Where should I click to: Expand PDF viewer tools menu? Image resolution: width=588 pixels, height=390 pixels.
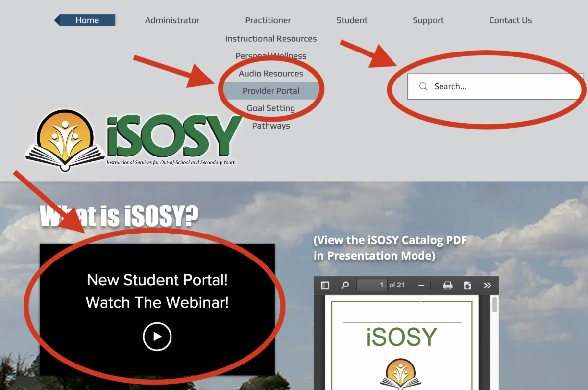[x=487, y=285]
